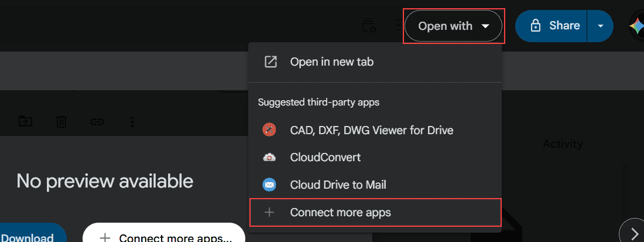Click the lock icon on Share button
The height and width of the screenshot is (242, 644).
point(535,26)
